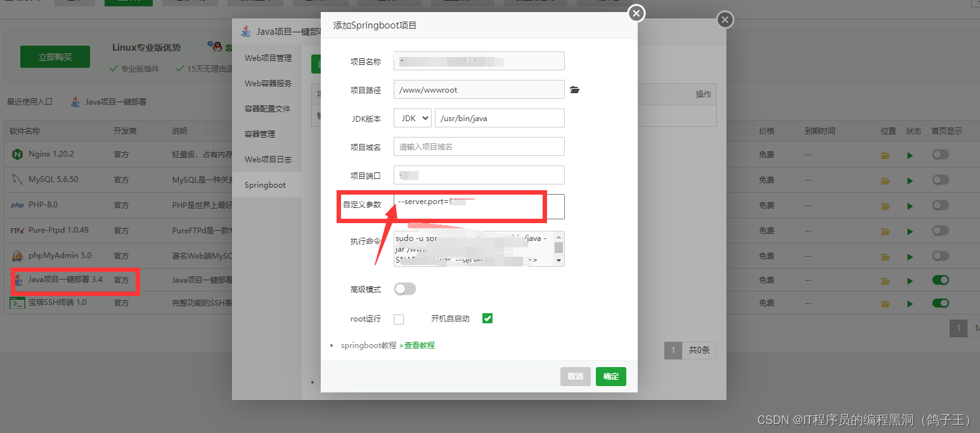This screenshot has height=433, width=980.
Task: Click the 确定 button
Action: click(x=611, y=377)
